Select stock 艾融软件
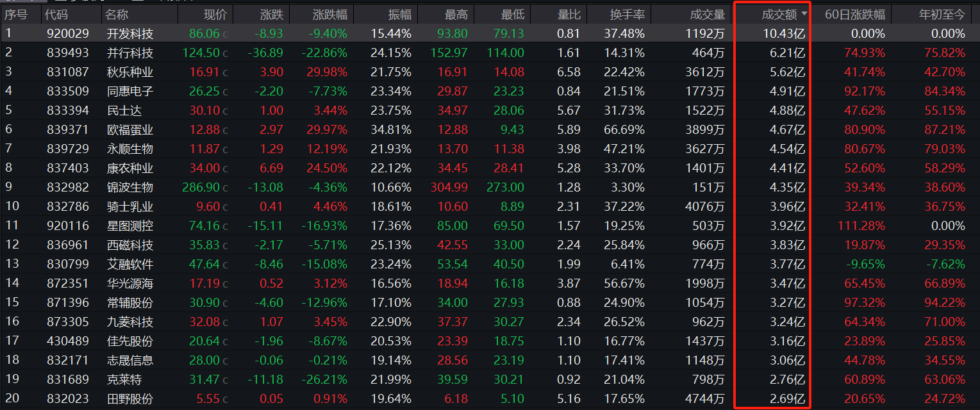The width and height of the screenshot is (980, 410). tap(130, 264)
